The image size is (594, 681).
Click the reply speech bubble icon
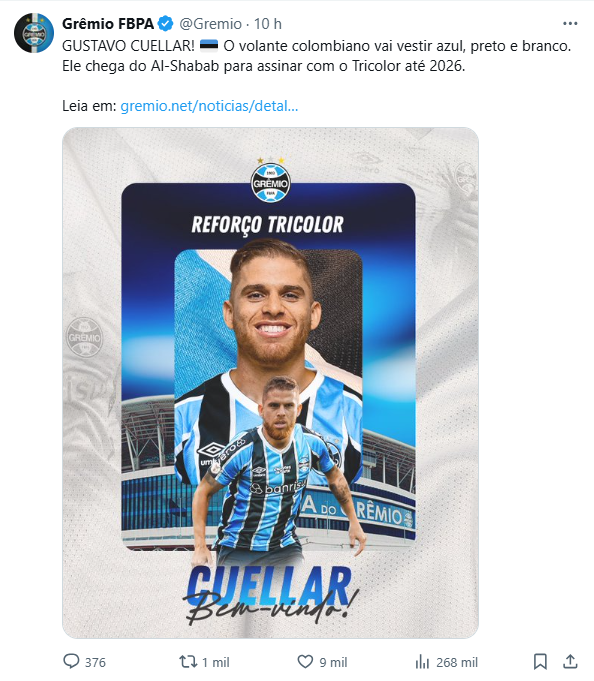pyautogui.click(x=71, y=662)
